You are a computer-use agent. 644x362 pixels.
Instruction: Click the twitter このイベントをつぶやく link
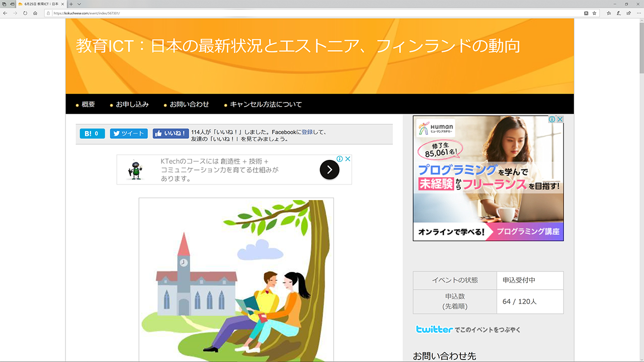468,329
